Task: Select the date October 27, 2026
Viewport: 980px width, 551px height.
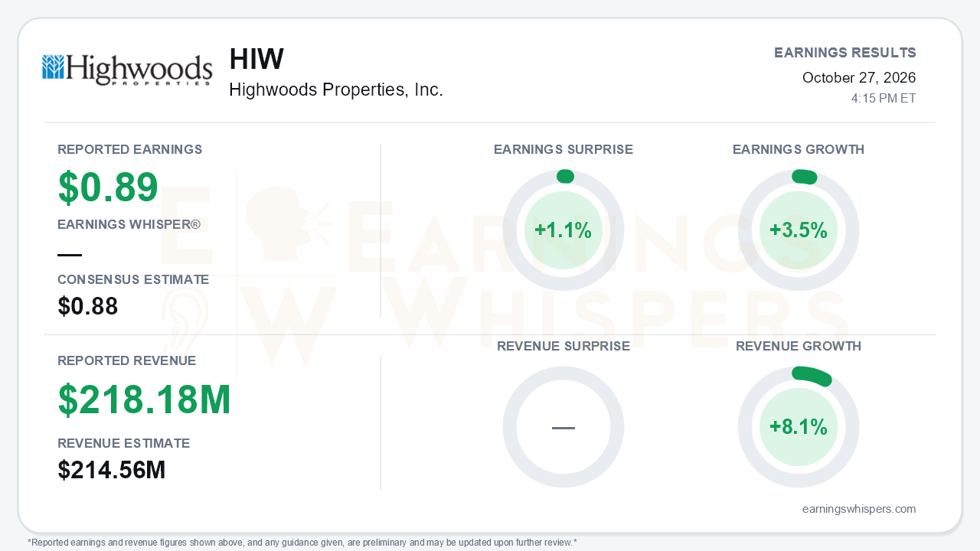Action: [859, 78]
